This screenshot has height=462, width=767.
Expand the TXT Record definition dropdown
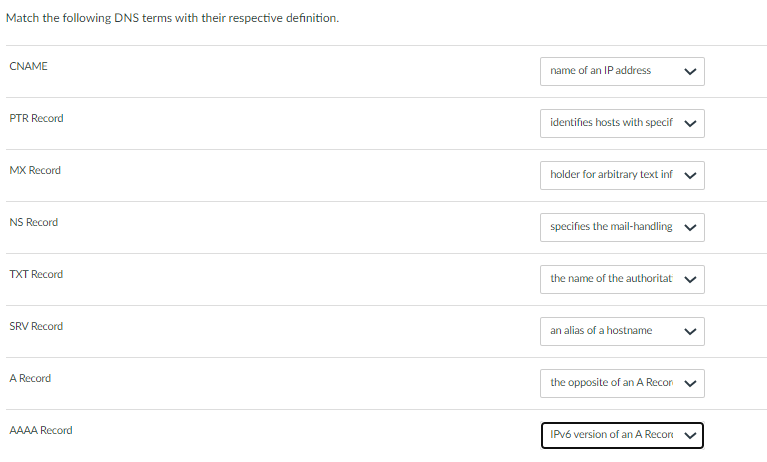pyautogui.click(x=621, y=279)
